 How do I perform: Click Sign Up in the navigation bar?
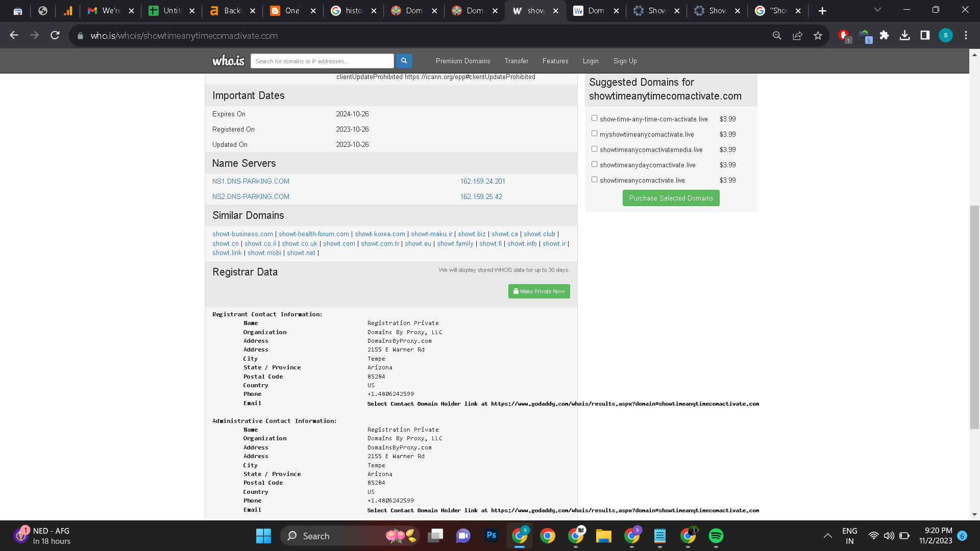[x=625, y=61]
